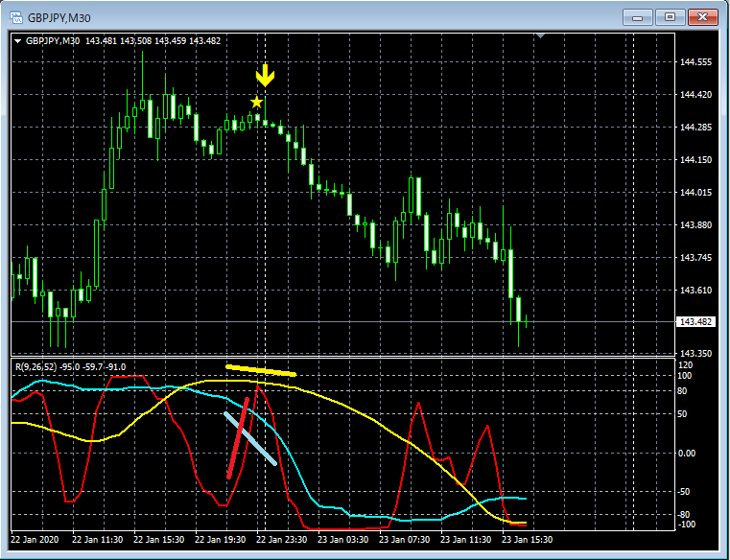Screen dimensions: 730x560
Task: Click the 144.150 price scale value
Action: click(x=695, y=160)
